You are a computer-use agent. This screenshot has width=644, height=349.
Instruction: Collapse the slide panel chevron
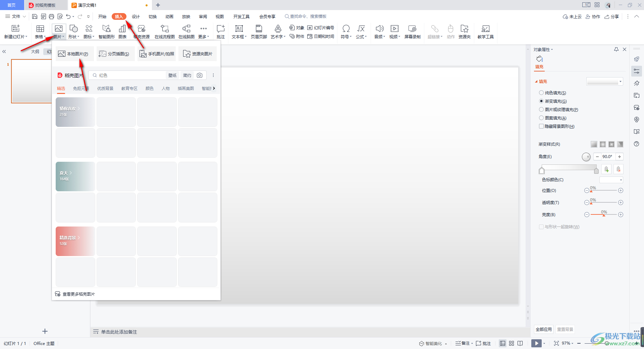coord(4,51)
